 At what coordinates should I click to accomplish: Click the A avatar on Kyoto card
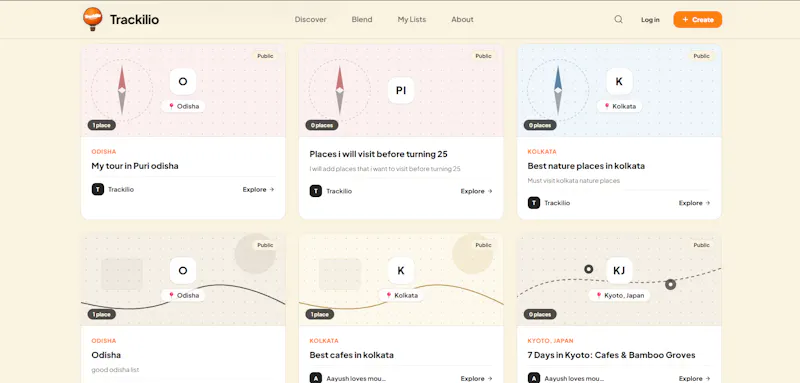534,378
